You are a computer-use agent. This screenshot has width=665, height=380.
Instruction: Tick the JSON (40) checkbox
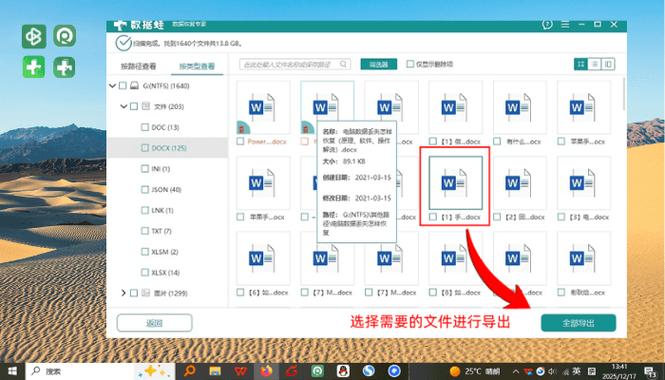click(x=145, y=189)
